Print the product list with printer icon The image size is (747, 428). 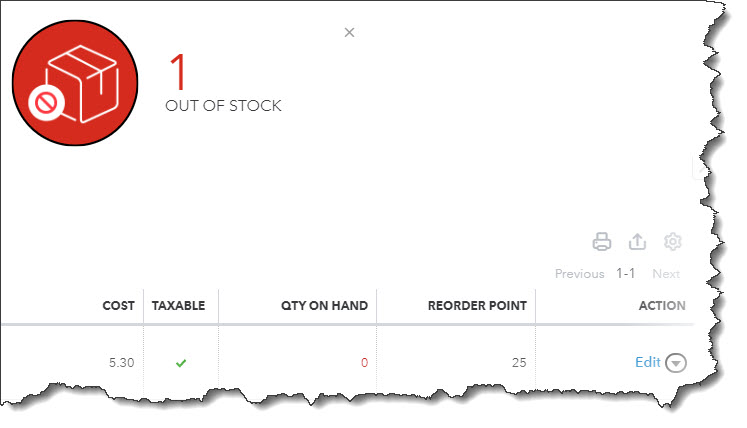(602, 241)
